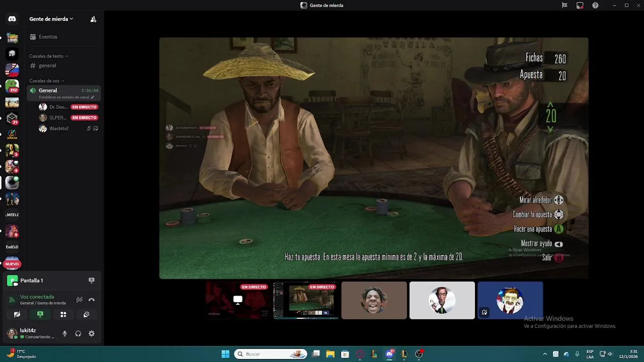
Task: Show hidden system tray icons chevron
Action: click(x=545, y=354)
